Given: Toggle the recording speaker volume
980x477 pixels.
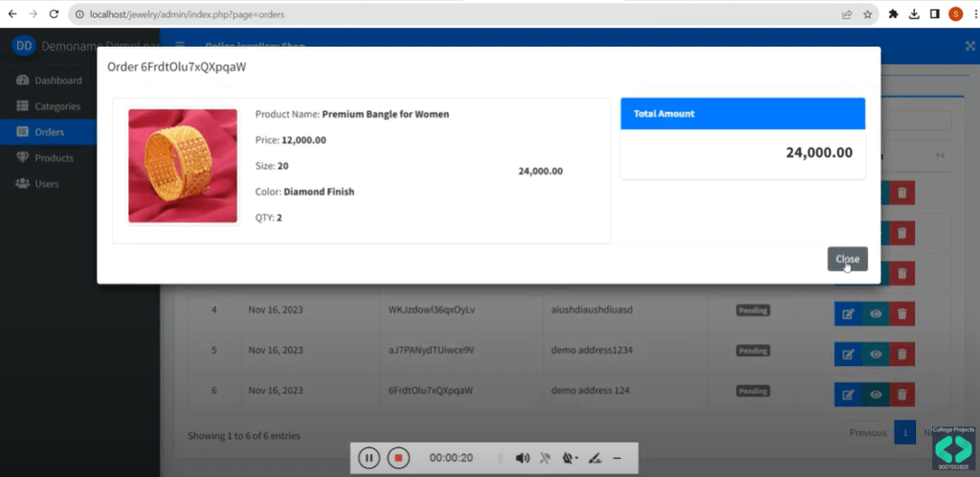Looking at the screenshot, I should pyautogui.click(x=523, y=458).
